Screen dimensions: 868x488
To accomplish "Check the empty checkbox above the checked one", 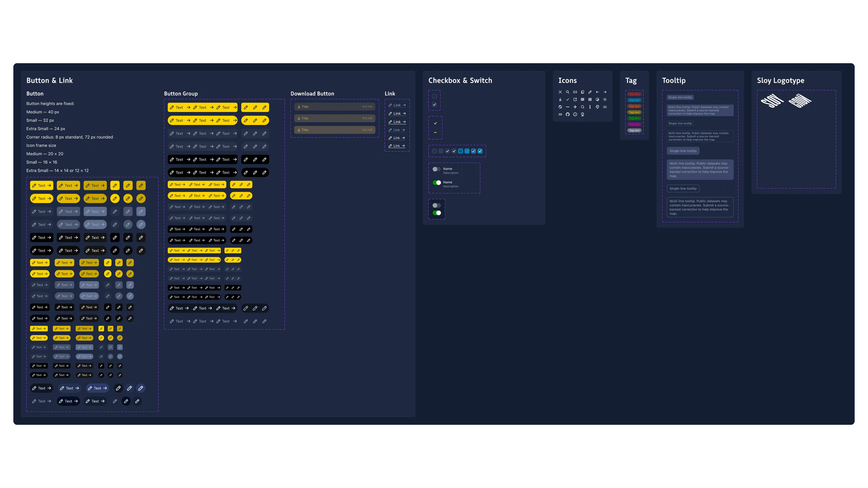I will pyautogui.click(x=434, y=96).
